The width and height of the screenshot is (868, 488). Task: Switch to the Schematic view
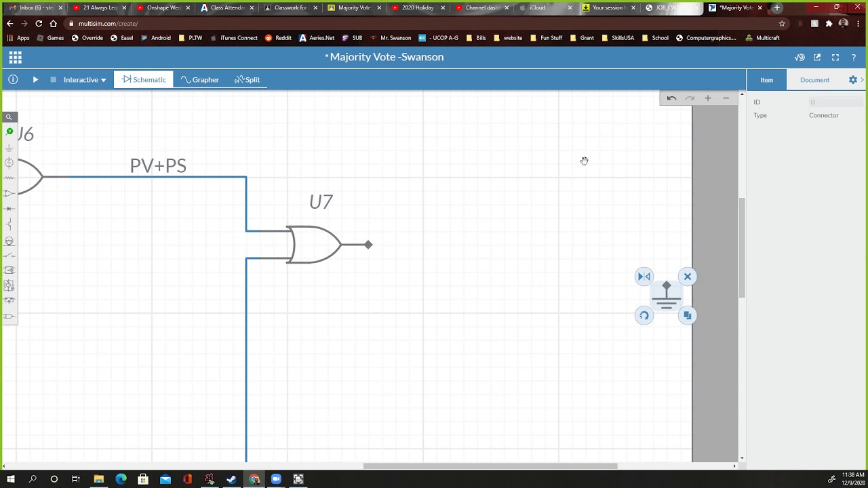(144, 80)
